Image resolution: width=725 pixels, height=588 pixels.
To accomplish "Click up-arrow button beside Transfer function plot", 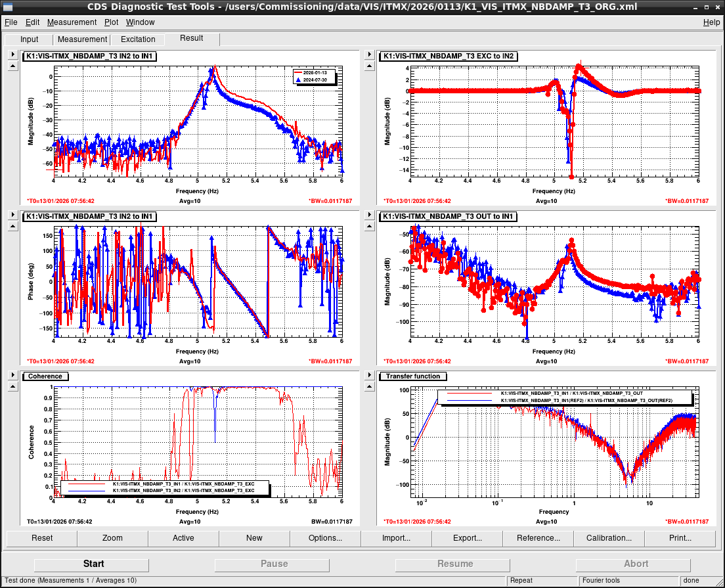I will [369, 386].
